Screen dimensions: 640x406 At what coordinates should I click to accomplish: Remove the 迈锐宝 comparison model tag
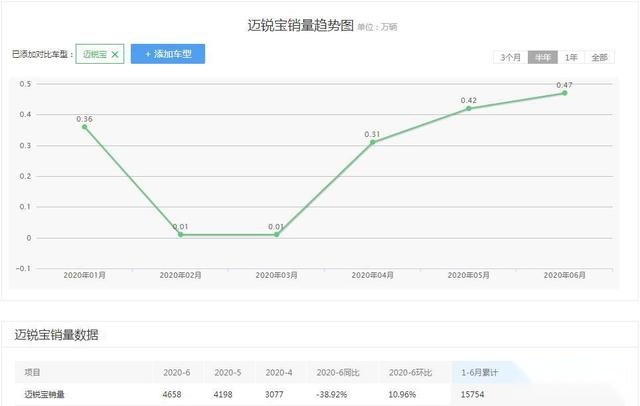coord(115,54)
